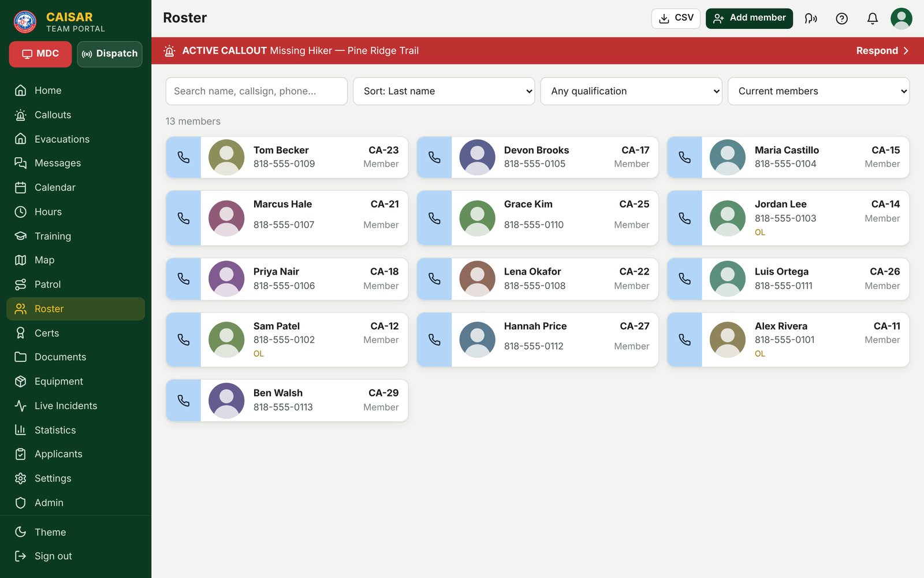Export roster as CSV
This screenshot has width=924, height=578.
click(676, 18)
